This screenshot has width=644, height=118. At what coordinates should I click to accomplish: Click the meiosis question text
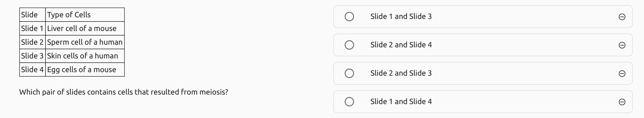[124, 92]
